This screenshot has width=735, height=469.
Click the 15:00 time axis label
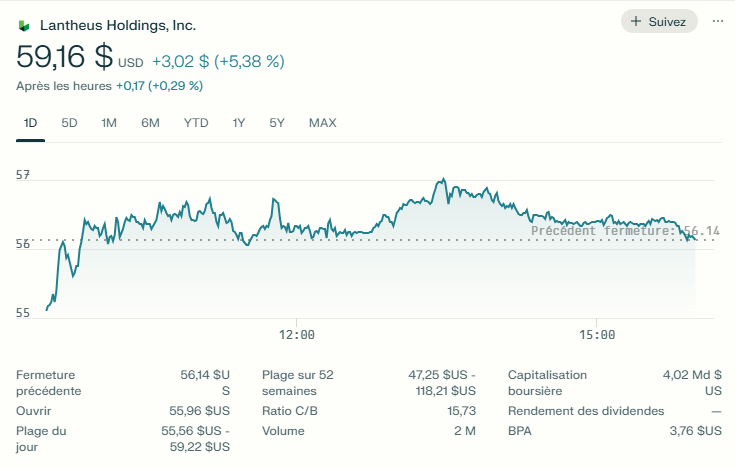[595, 334]
